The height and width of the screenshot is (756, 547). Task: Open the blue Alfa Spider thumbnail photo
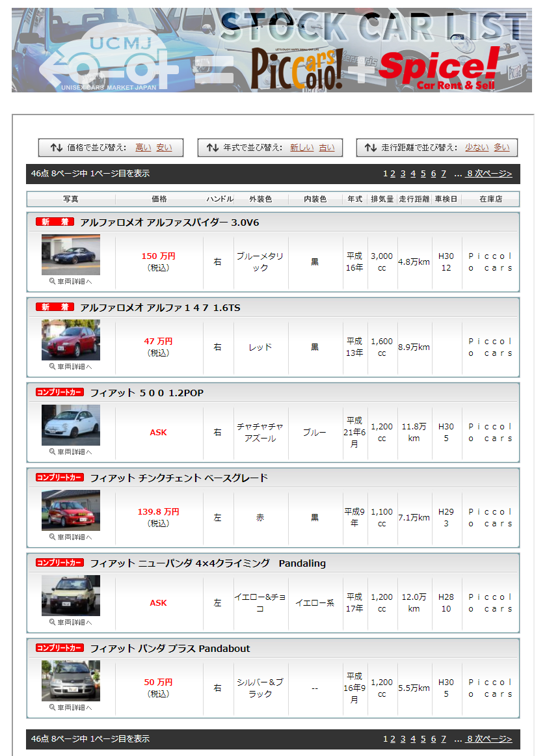pos(71,255)
